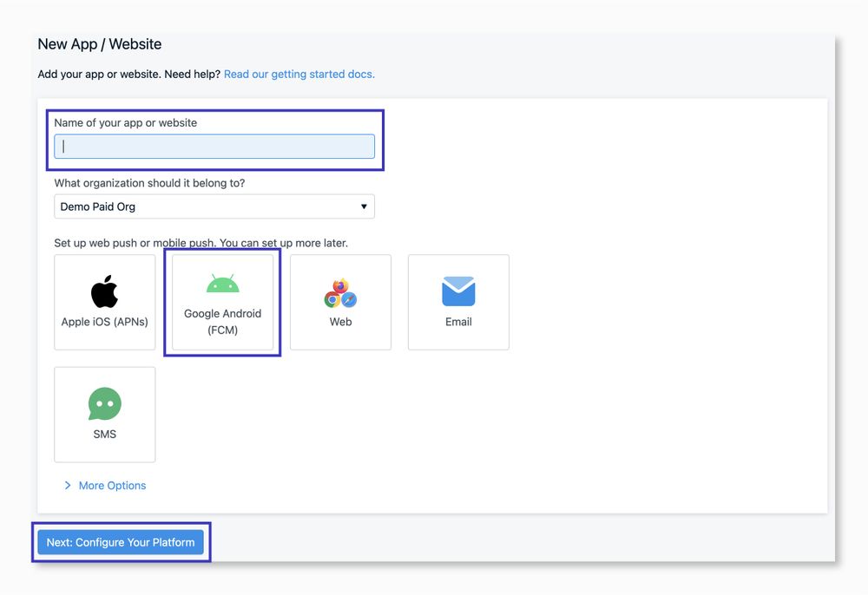
Task: Select the 'Apple iOS (APNs)' platform label
Action: [104, 322]
